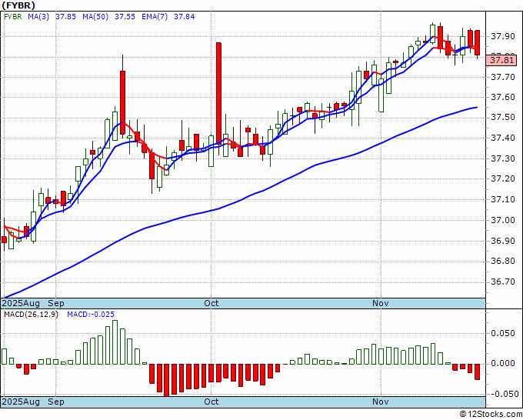The width and height of the screenshot is (523, 420).
Task: Click the Nov label on MACD panel axis
Action: pyautogui.click(x=381, y=402)
